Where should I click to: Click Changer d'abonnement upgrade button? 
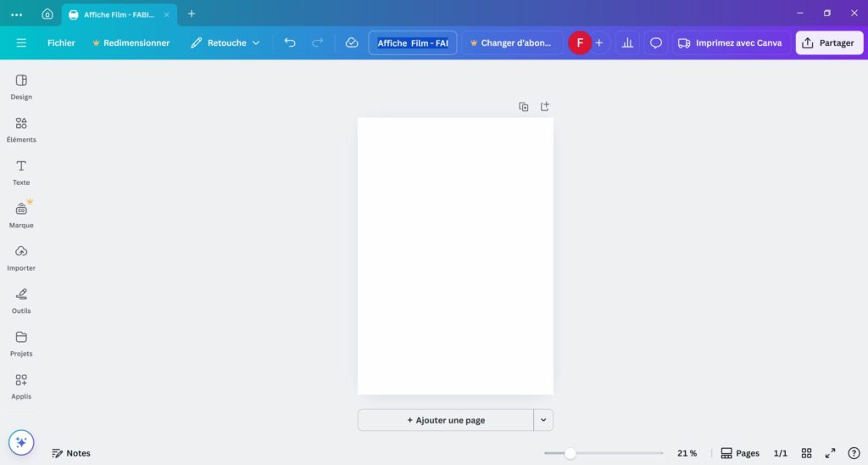click(512, 42)
